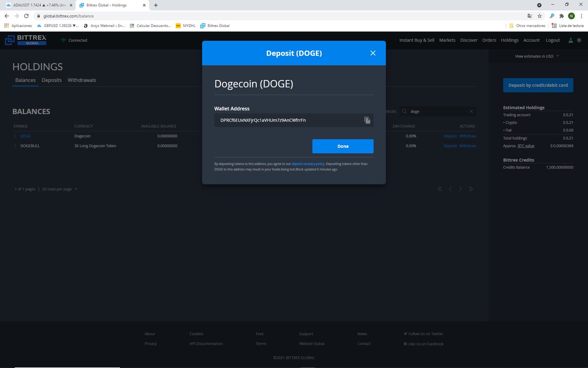Go to the first page of balances
This screenshot has height=368, width=588.
(x=440, y=189)
